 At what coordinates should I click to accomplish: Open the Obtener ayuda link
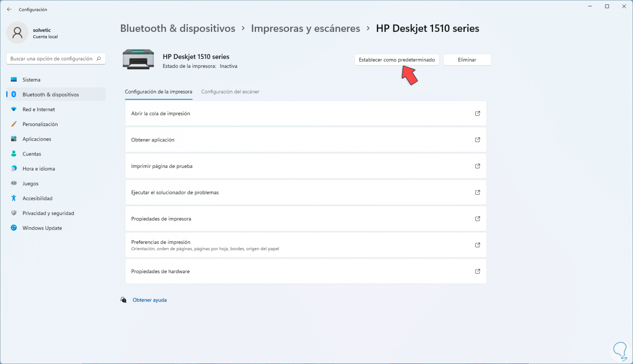(x=150, y=300)
